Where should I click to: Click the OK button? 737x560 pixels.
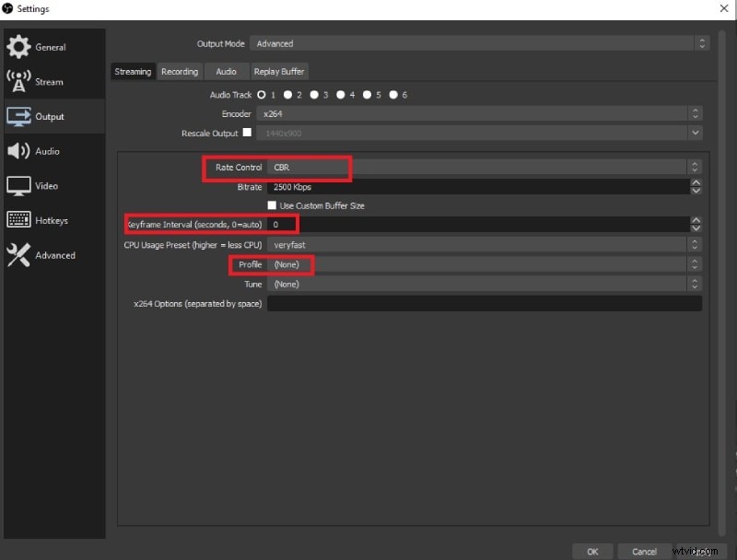click(592, 551)
